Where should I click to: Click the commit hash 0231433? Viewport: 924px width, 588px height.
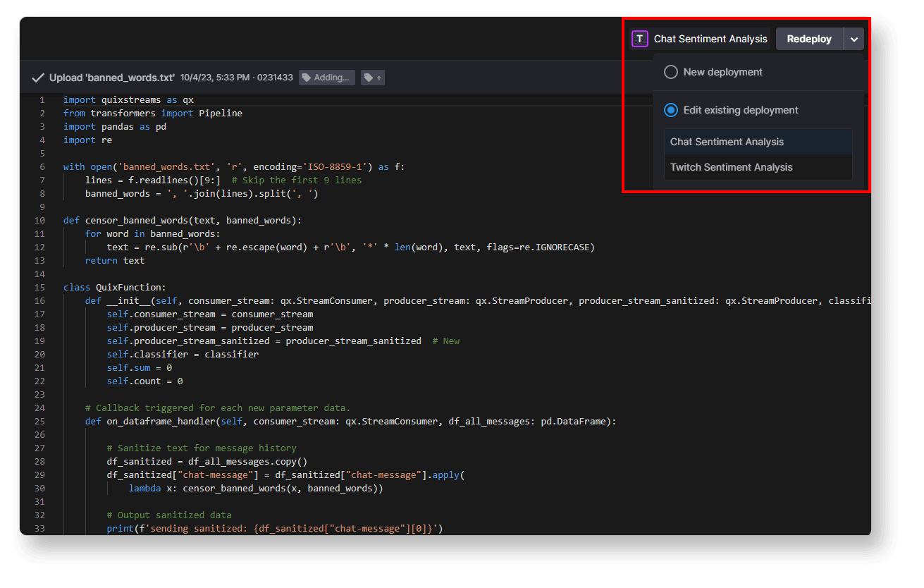[273, 78]
